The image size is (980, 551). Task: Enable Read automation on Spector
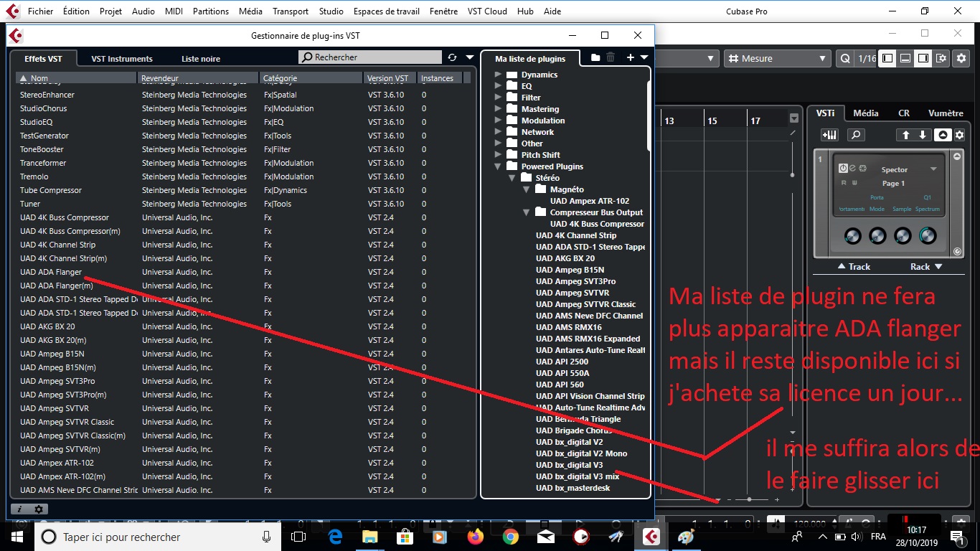pos(844,183)
